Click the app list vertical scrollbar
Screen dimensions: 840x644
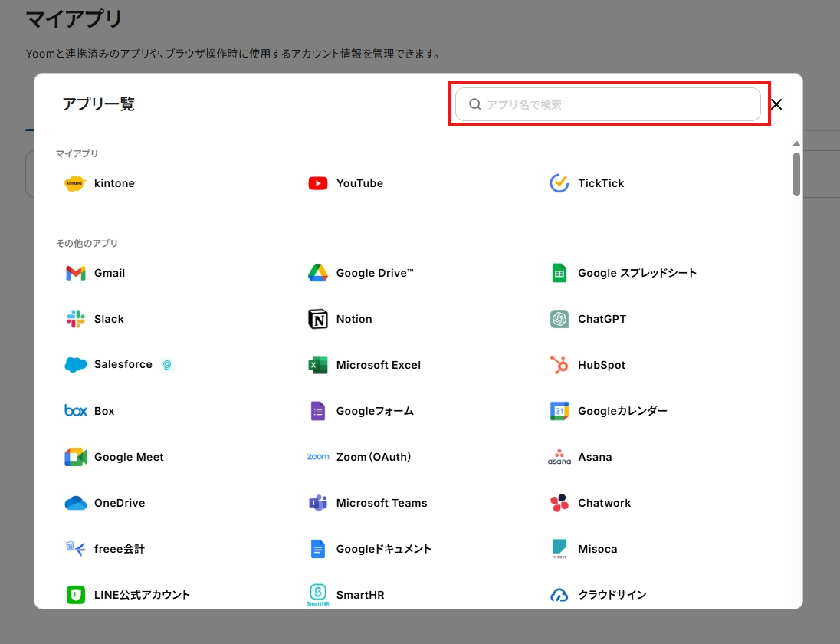click(x=797, y=175)
